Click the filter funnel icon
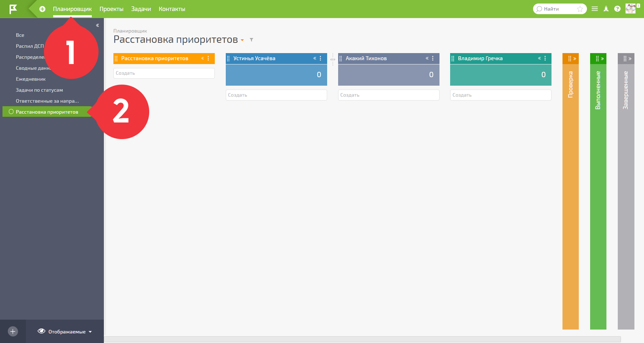Viewport: 644px width, 343px height. click(251, 40)
